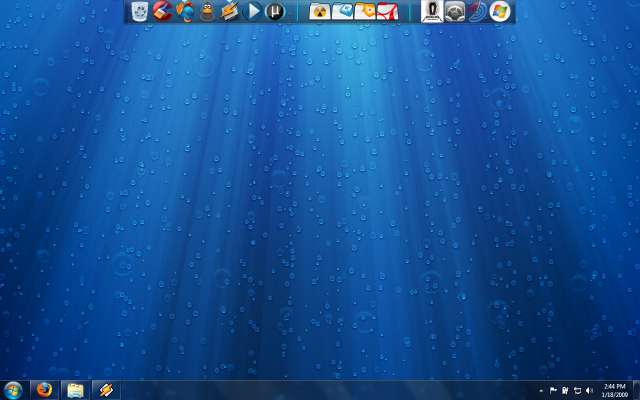Image resolution: width=640 pixels, height=400 pixels.
Task: Launch the penguin (Pidgin-style) dock icon
Action: point(207,11)
